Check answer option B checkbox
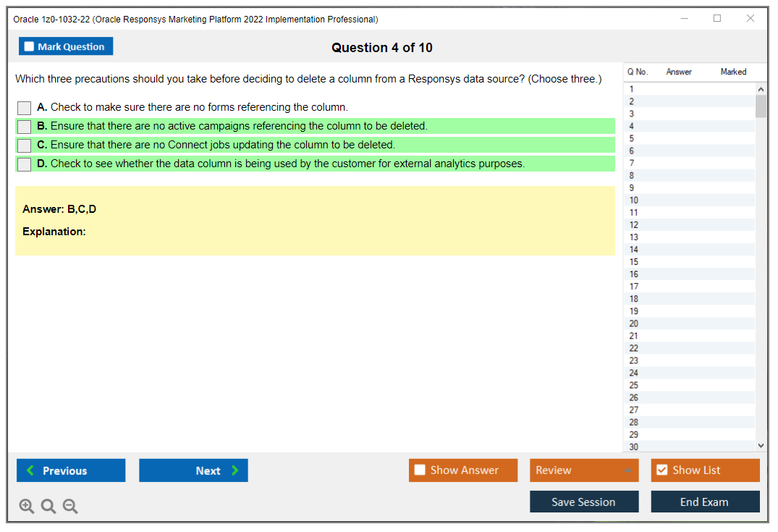The height and width of the screenshot is (532, 778). (x=23, y=126)
